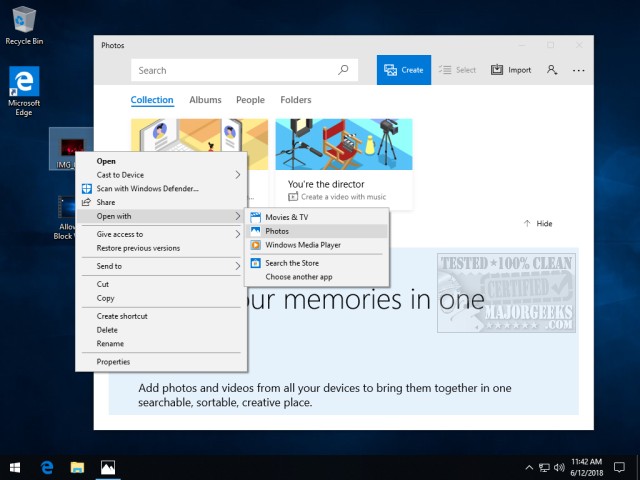Expand the Give access to submenu arrow

[238, 234]
